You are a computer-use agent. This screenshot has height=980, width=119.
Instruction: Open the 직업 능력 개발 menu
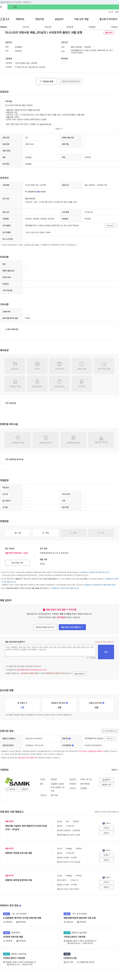pyautogui.click(x=81, y=19)
